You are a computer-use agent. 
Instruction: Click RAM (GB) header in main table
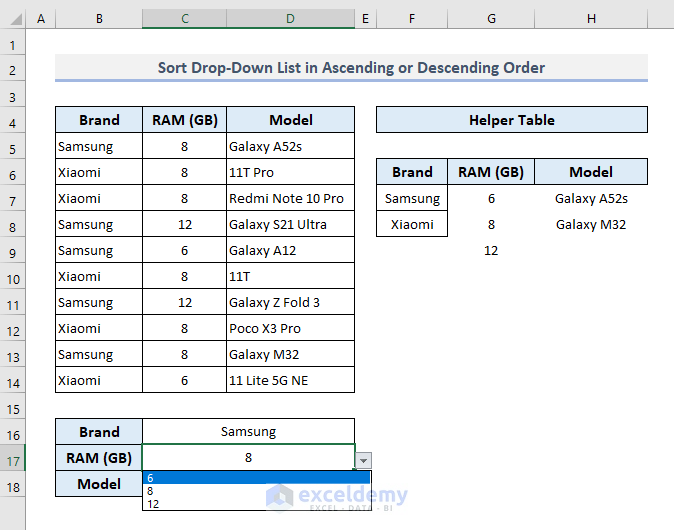(184, 120)
